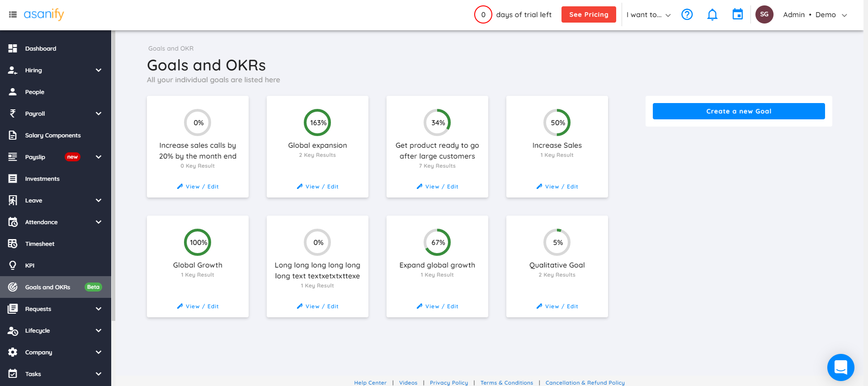Expand the Payroll menu chevron

tap(98, 113)
